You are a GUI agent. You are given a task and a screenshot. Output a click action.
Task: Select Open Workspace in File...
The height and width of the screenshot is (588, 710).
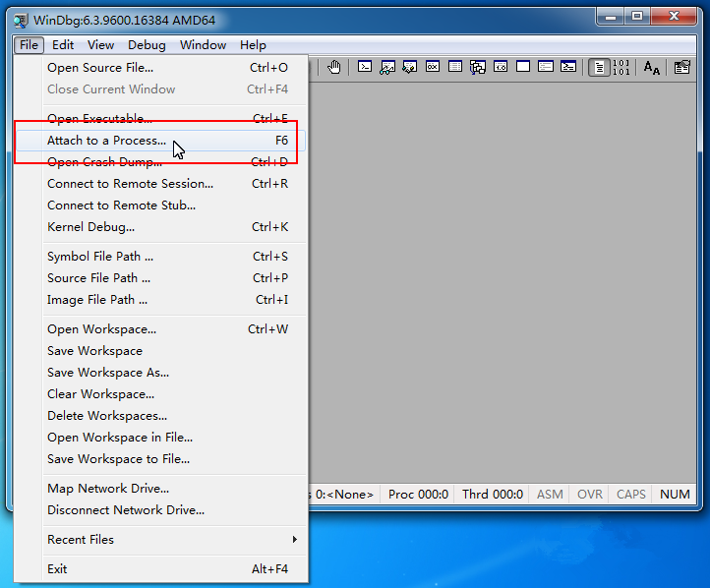[x=161, y=438]
